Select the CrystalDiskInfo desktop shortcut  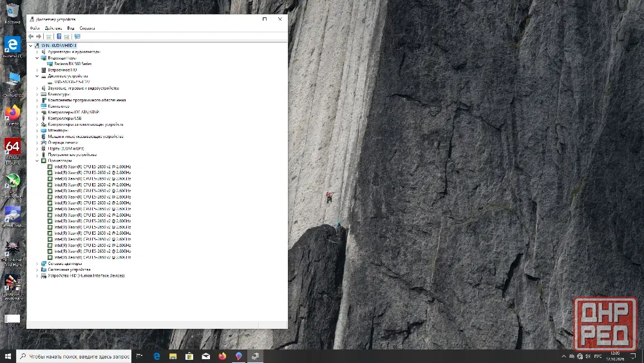coord(12,217)
